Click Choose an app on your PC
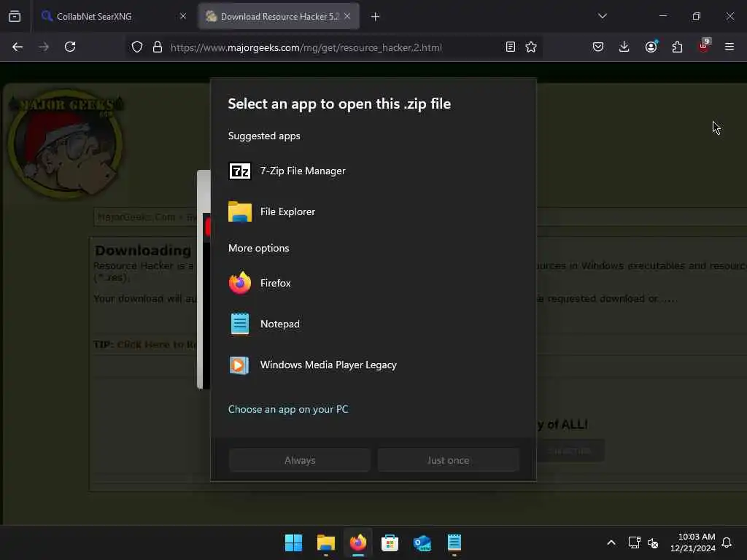This screenshot has width=747, height=560. pos(288,409)
